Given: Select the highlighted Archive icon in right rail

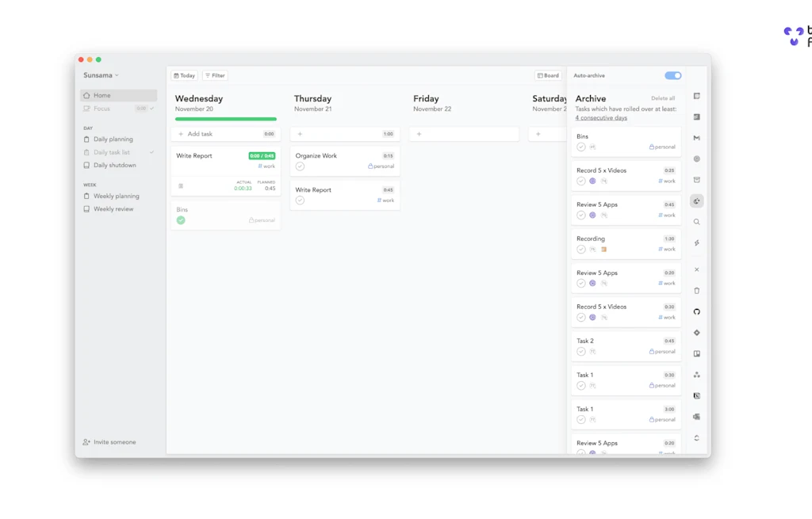Looking at the screenshot, I should pyautogui.click(x=696, y=201).
